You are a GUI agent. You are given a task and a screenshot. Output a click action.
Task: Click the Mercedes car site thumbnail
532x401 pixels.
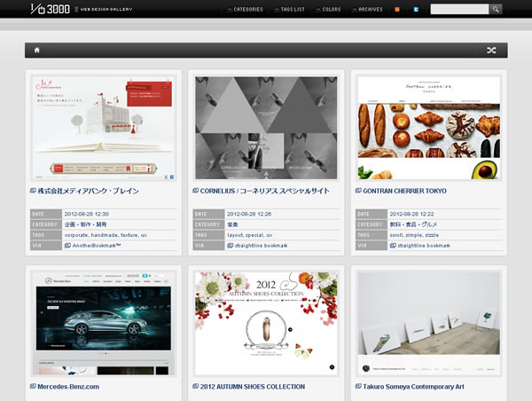click(x=104, y=323)
